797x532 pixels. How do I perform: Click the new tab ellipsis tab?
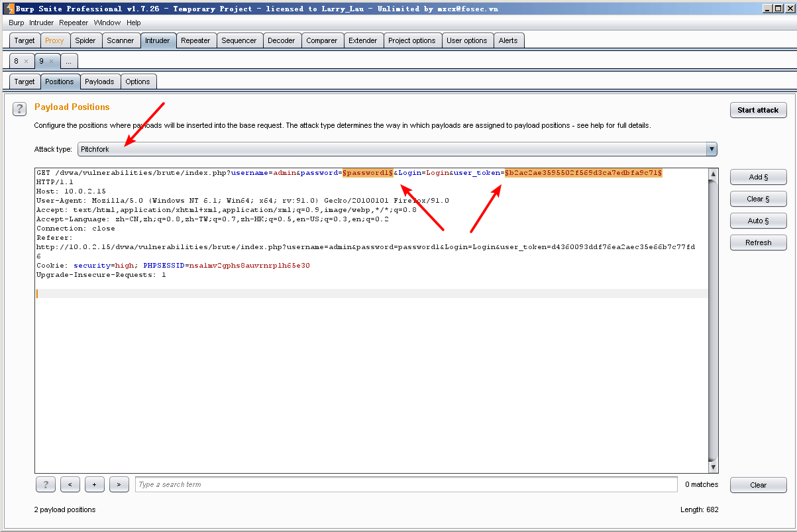click(69, 61)
